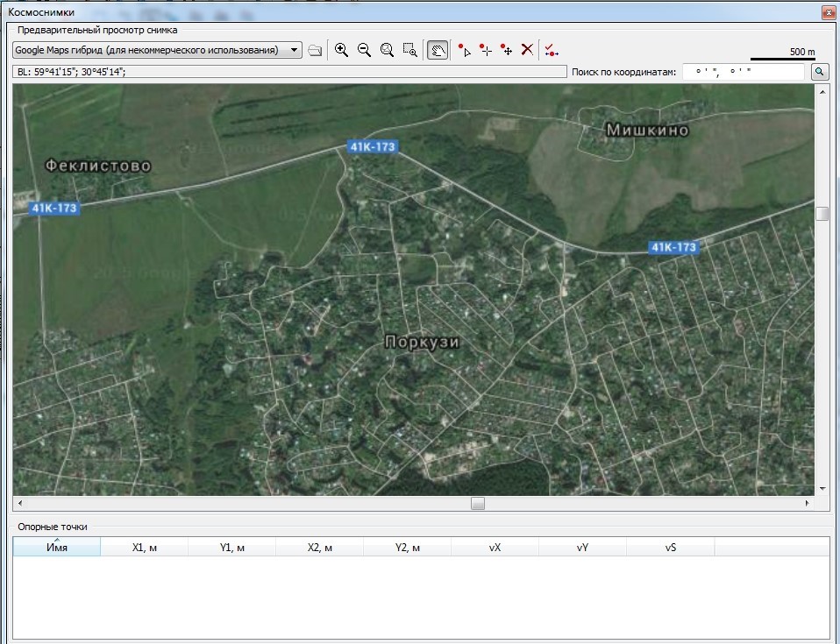Click the map's horizontal scrollbar thumb
840x644 pixels.
click(477, 504)
